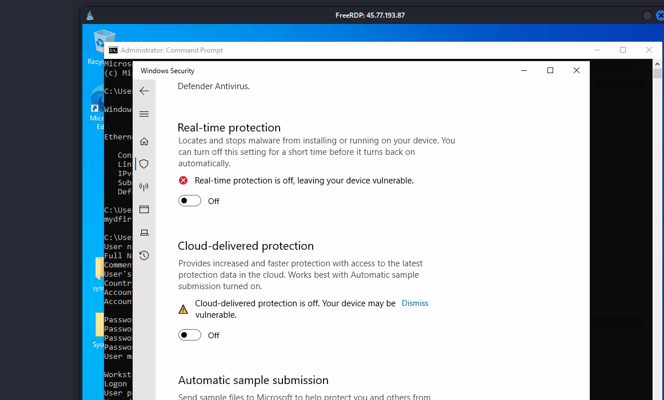Screen dimensions: 664x400
Task: Click the Recycle Bin icon on the remote desktop
Action: click(100, 42)
